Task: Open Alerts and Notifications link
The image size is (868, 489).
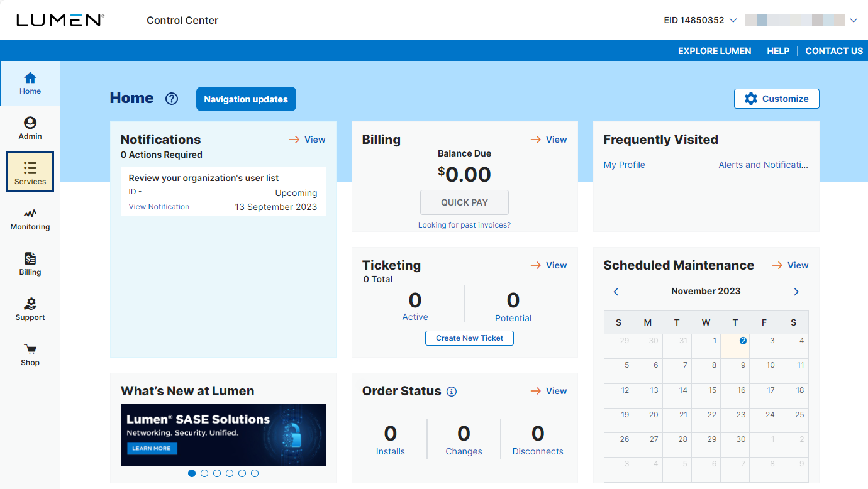Action: 764,165
